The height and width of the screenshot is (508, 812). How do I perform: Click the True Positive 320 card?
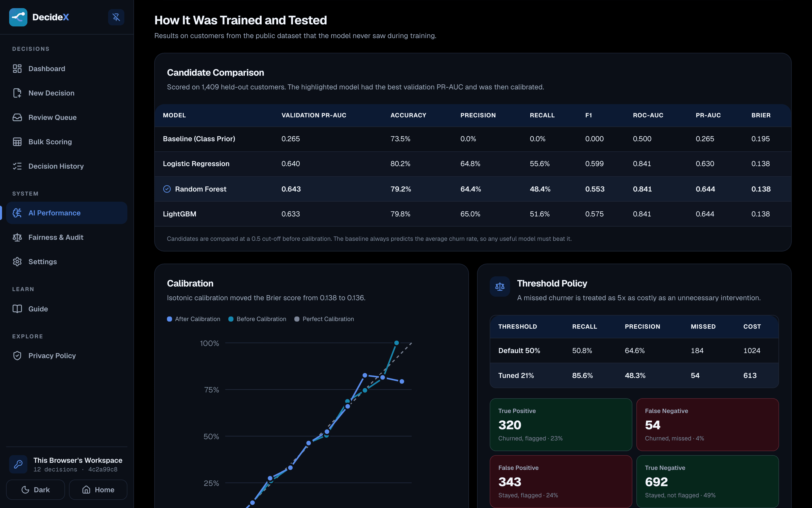561,424
